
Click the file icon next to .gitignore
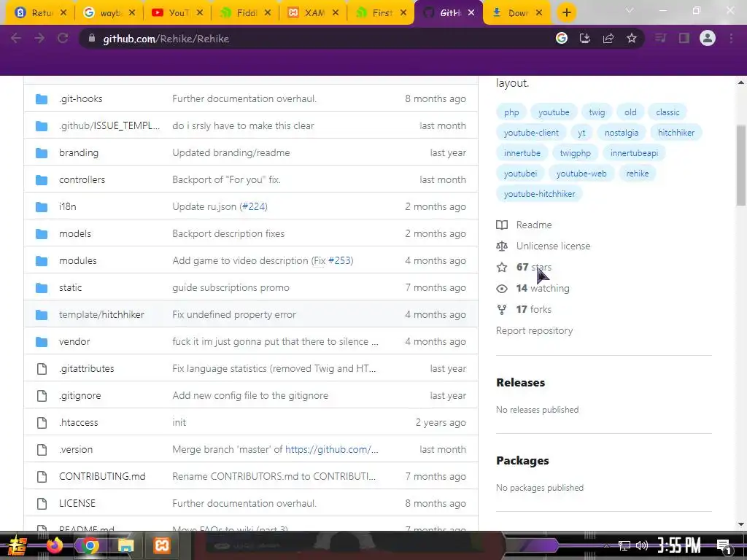tap(42, 396)
